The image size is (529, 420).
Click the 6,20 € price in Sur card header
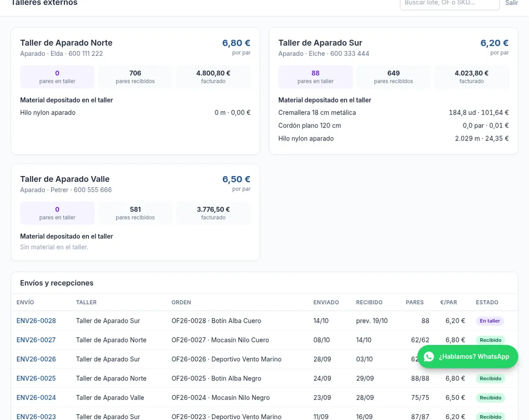click(494, 43)
